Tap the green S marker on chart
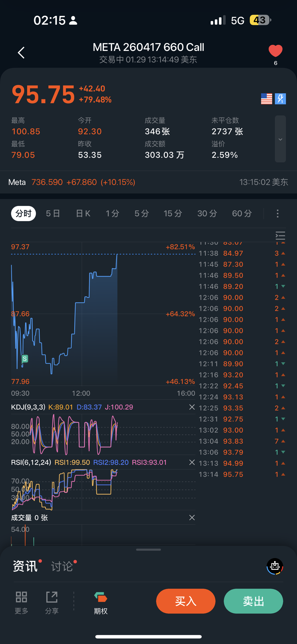The height and width of the screenshot is (644, 297). pos(25,359)
